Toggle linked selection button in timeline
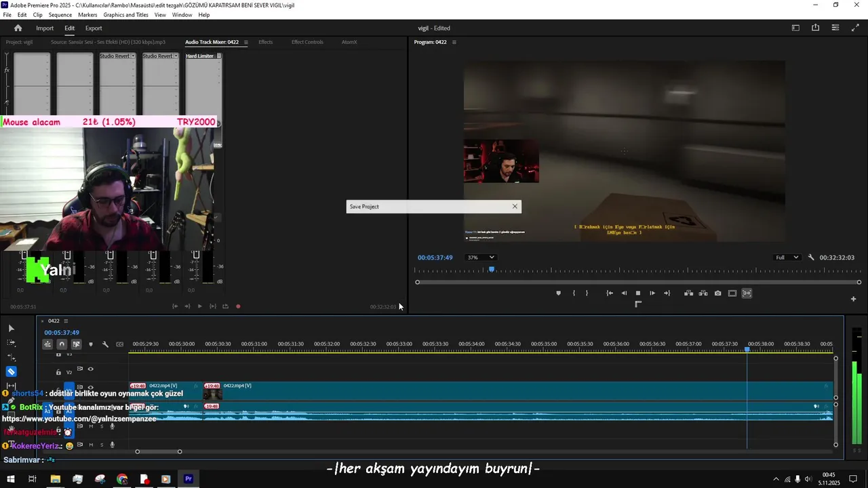The width and height of the screenshot is (868, 488). click(76, 344)
